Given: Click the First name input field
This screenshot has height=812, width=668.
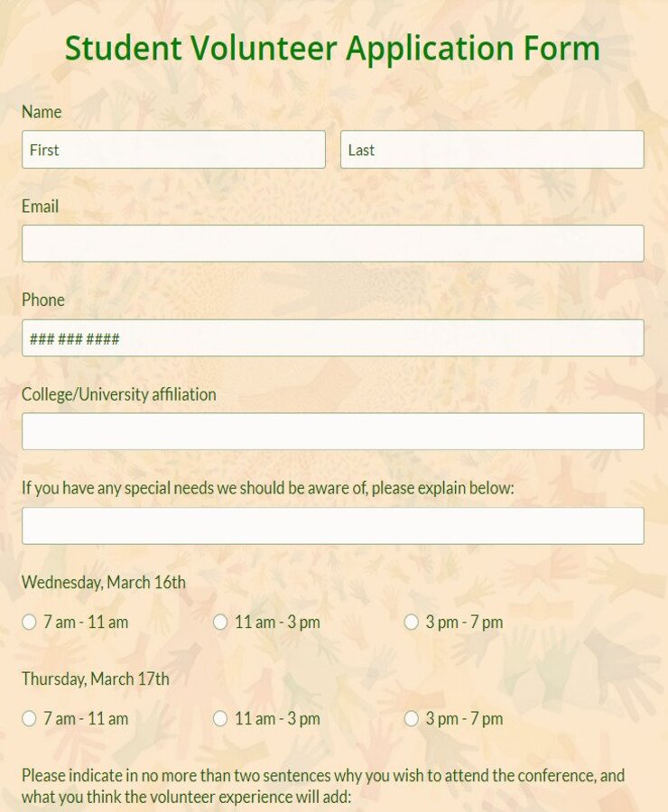Looking at the screenshot, I should tap(173, 150).
